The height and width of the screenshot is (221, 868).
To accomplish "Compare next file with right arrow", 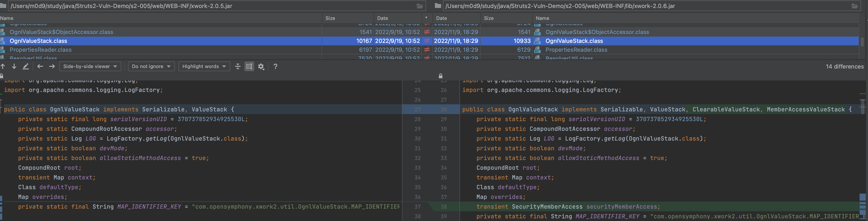I will tap(52, 66).
